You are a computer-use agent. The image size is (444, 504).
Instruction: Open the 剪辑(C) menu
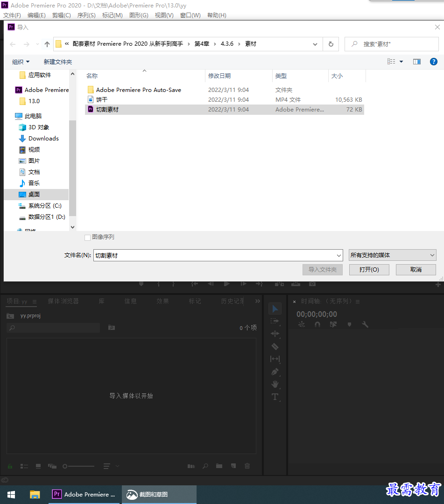point(62,15)
